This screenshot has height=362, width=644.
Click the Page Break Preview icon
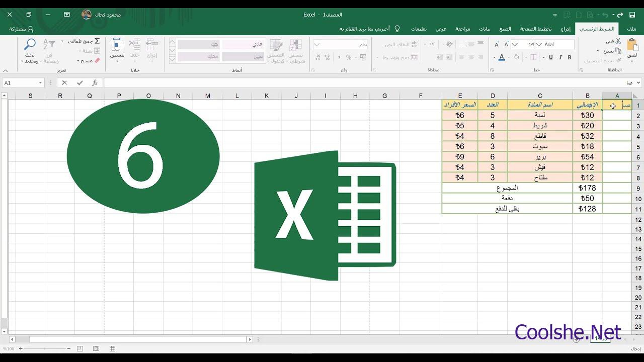[x=80, y=348]
